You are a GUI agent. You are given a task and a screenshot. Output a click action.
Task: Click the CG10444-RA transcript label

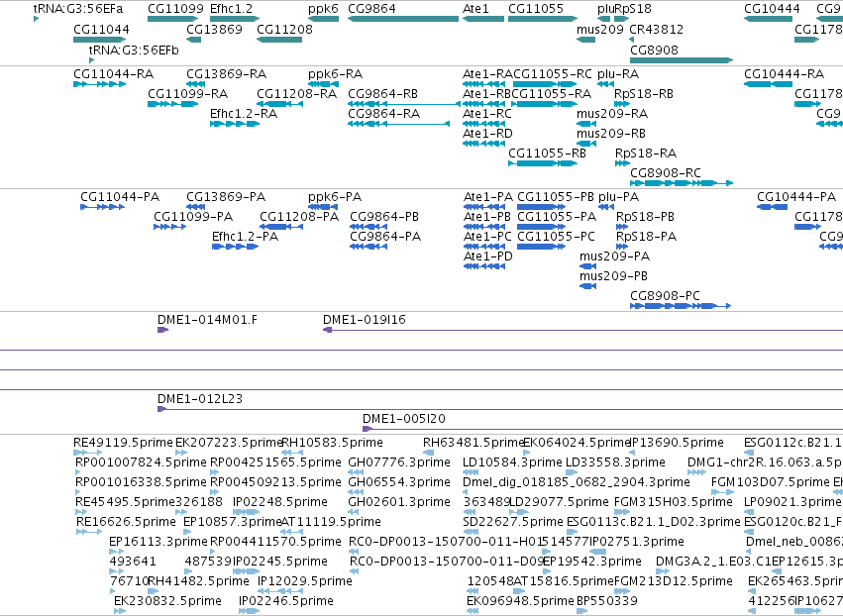point(784,73)
